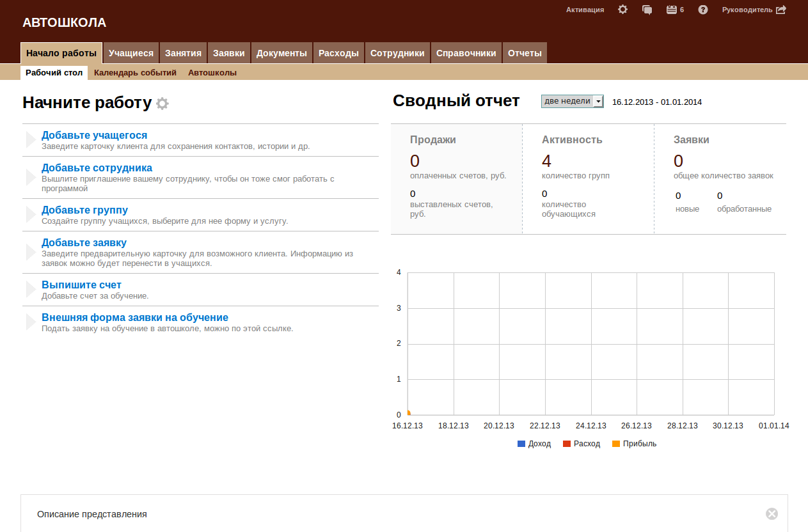The height and width of the screenshot is (532, 808).
Task: Open the две недели period dropdown
Action: (572, 102)
